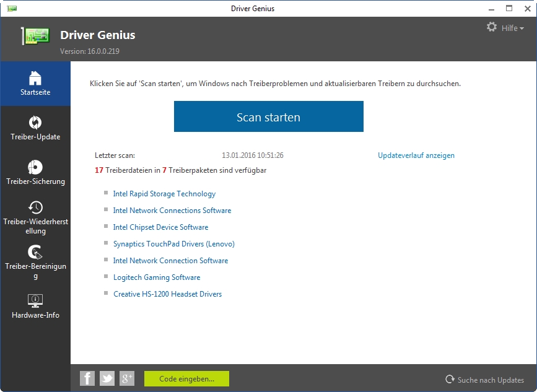Minimize the Driver Genius window

491,9
